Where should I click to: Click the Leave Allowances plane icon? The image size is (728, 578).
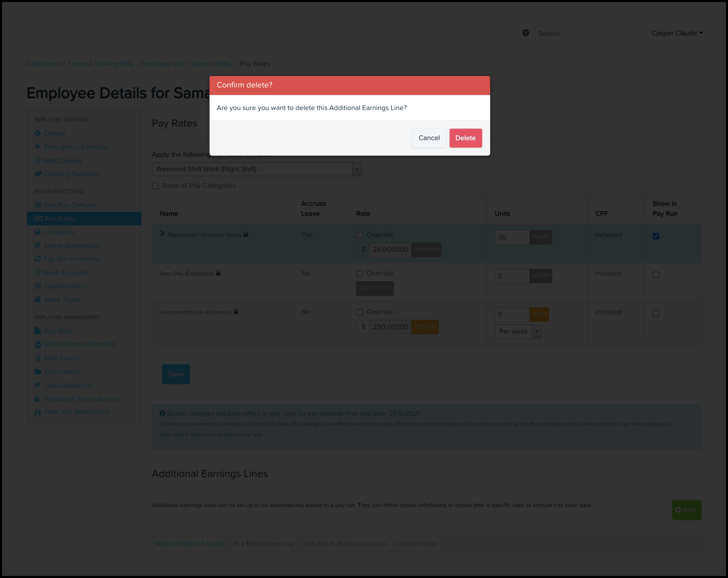click(38, 246)
